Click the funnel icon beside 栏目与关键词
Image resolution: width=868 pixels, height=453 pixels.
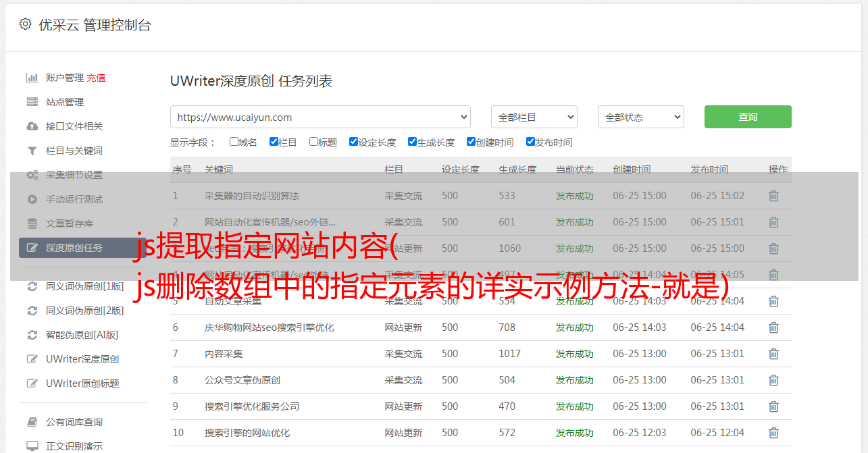tap(32, 151)
